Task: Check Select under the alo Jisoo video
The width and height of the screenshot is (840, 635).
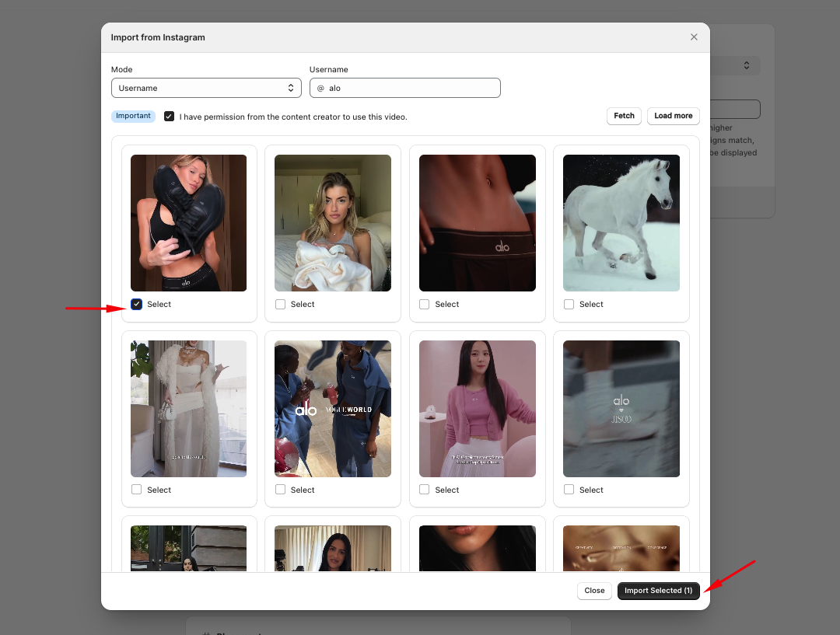Action: tap(569, 490)
